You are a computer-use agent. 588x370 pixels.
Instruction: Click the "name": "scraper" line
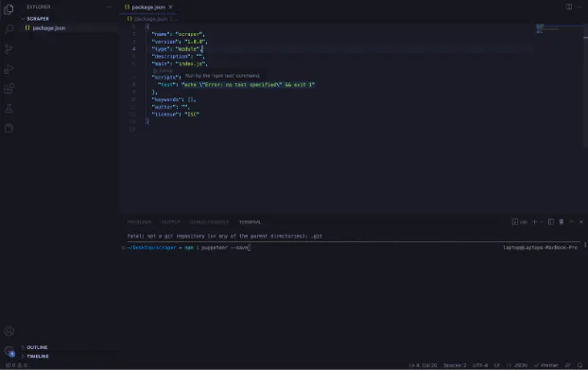178,34
